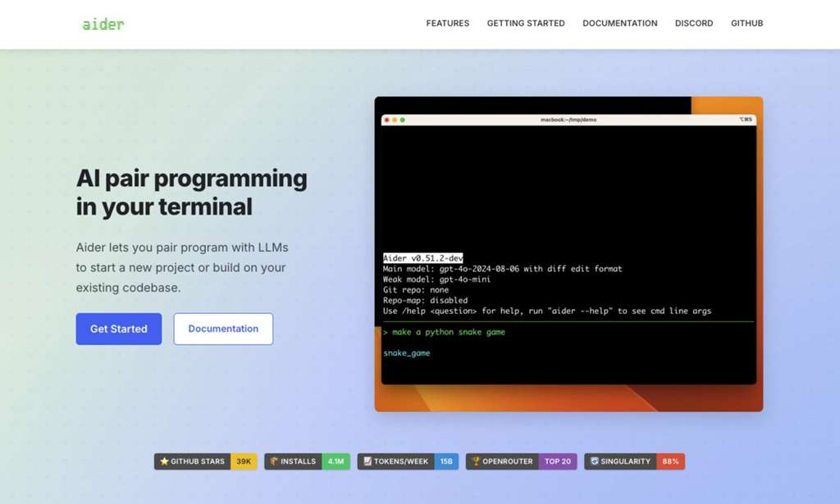Click the 'Git repo: none' line
The image size is (840, 504).
pyautogui.click(x=416, y=289)
